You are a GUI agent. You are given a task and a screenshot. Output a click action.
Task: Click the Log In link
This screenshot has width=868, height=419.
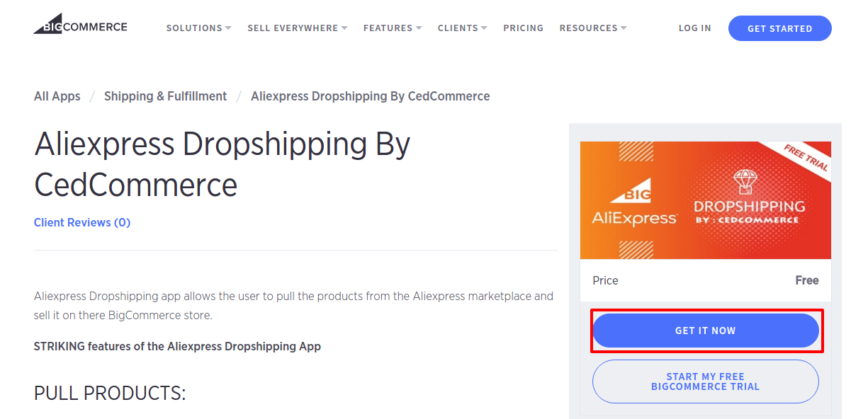coord(694,28)
